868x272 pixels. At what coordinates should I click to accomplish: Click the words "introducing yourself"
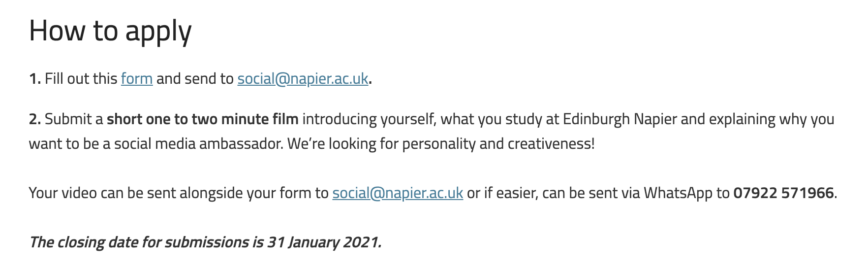[369, 119]
